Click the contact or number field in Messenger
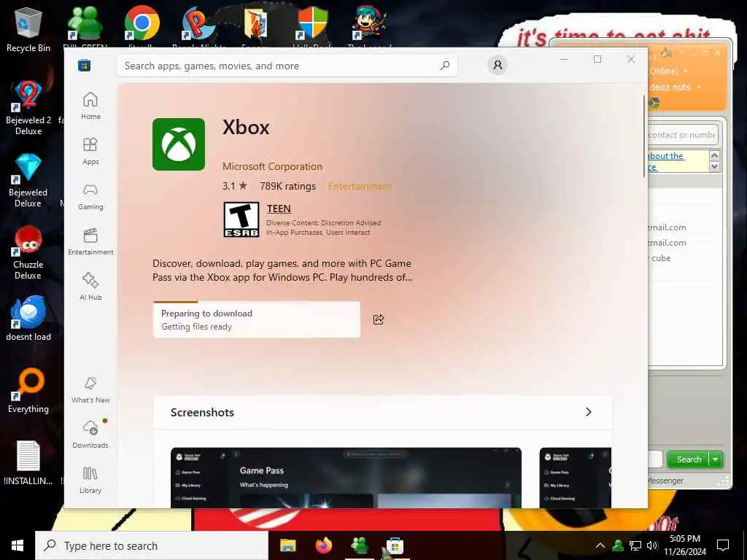 pyautogui.click(x=683, y=135)
